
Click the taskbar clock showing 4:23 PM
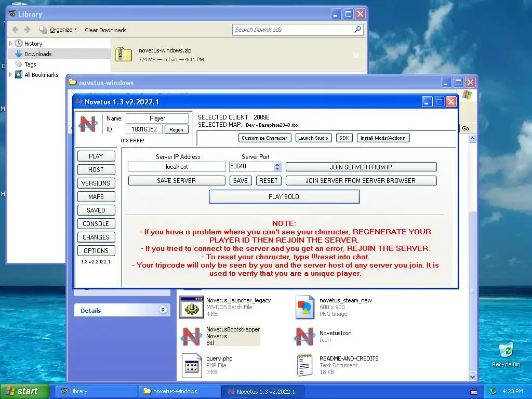click(512, 391)
